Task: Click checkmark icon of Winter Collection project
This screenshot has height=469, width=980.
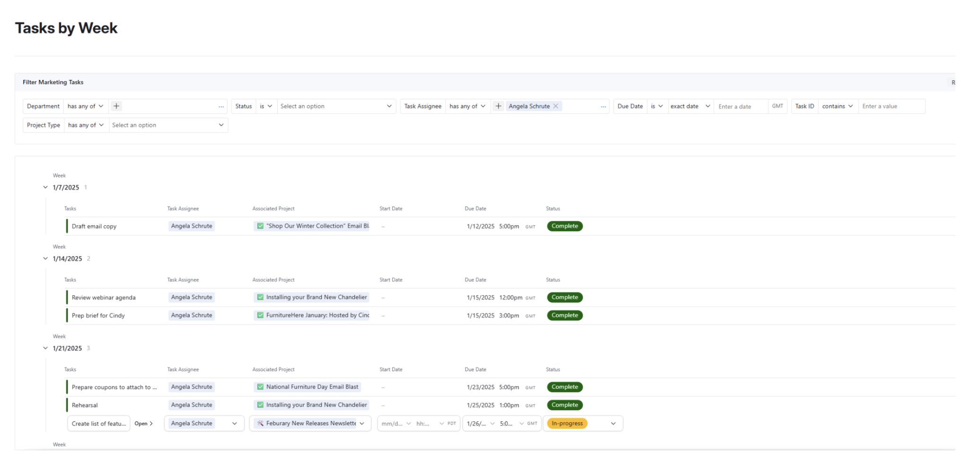Action: click(x=260, y=226)
